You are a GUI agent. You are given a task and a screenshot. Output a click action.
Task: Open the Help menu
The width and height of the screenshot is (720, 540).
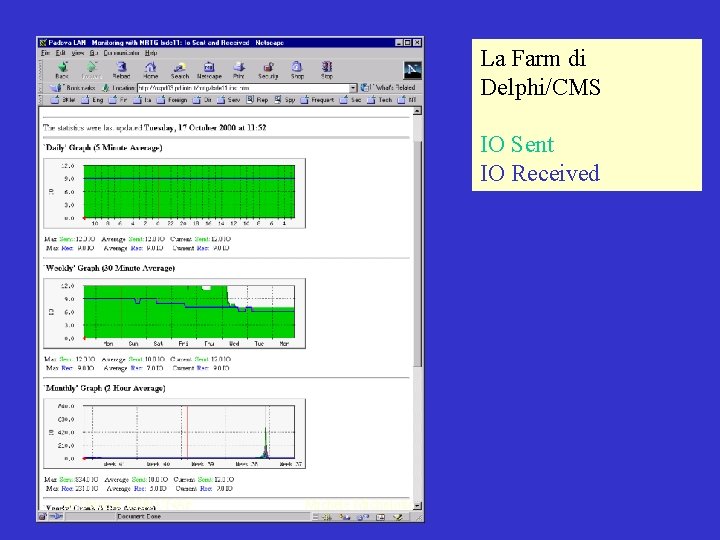coord(151,53)
